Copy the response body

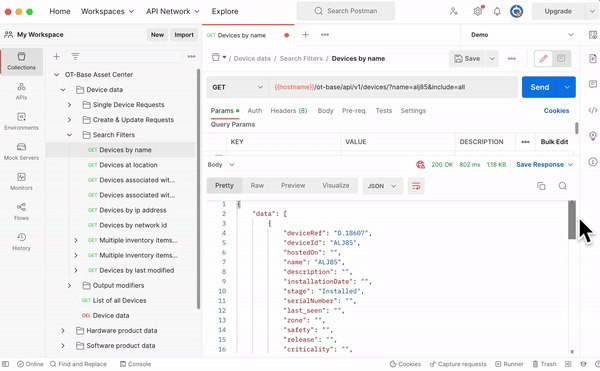pos(541,186)
